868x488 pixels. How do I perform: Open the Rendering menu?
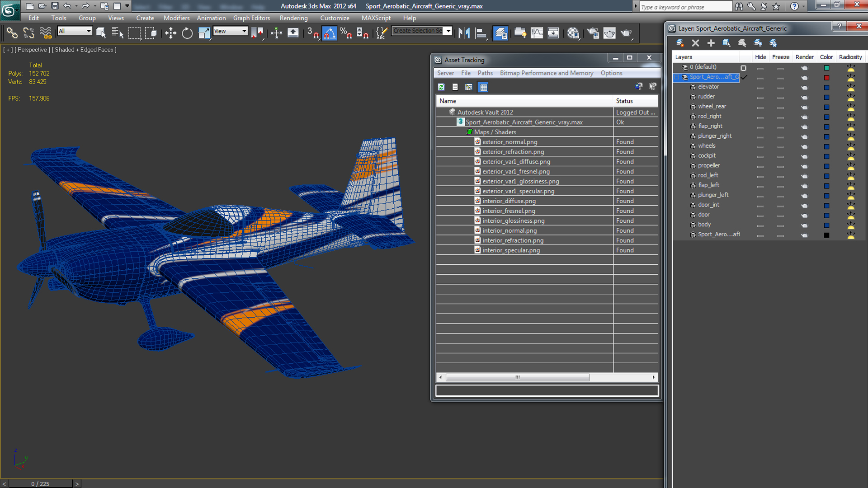coord(293,18)
